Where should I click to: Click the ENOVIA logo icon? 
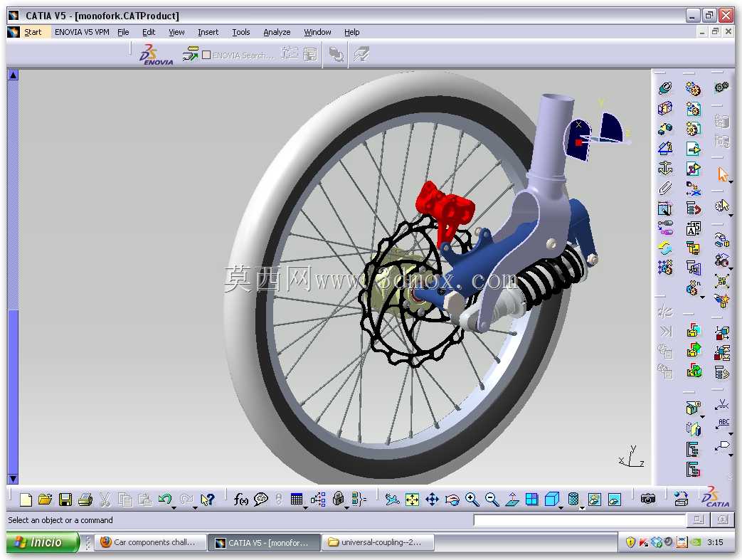click(x=157, y=55)
